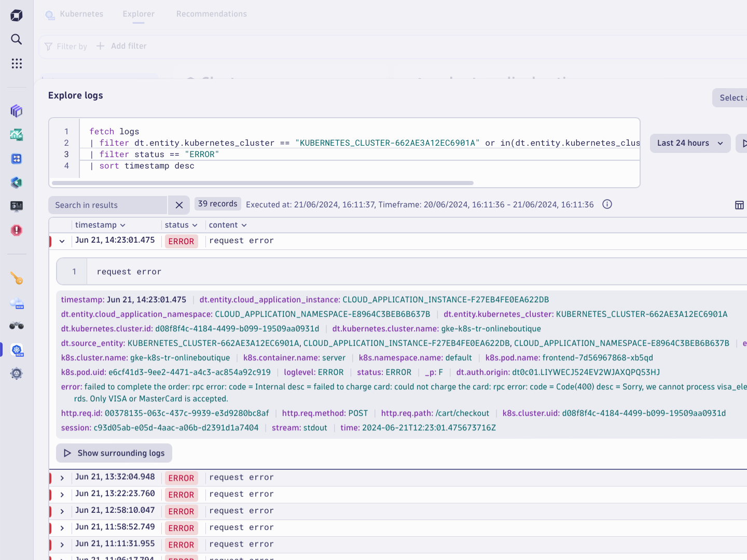Open the settings gear app icon

point(17,373)
